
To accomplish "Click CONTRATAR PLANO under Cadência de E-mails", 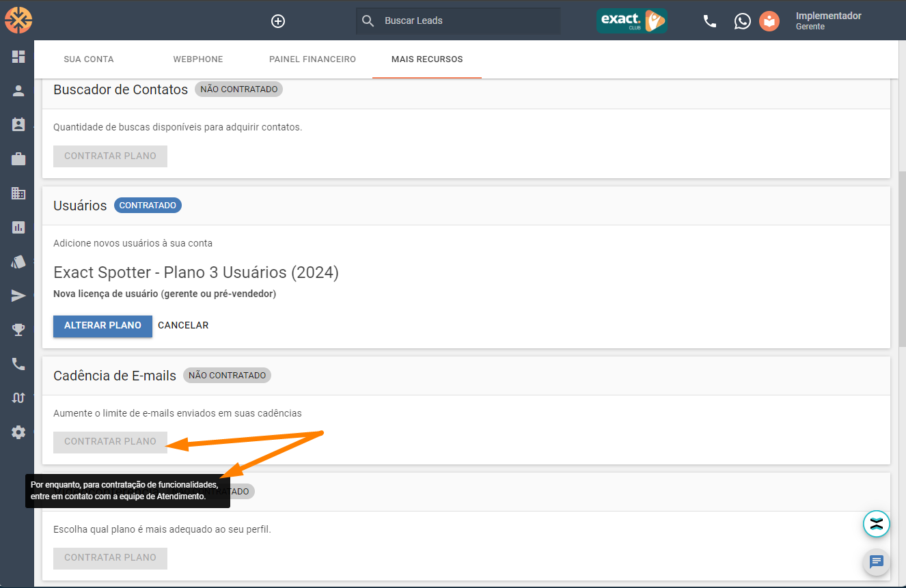I will pos(110,441).
